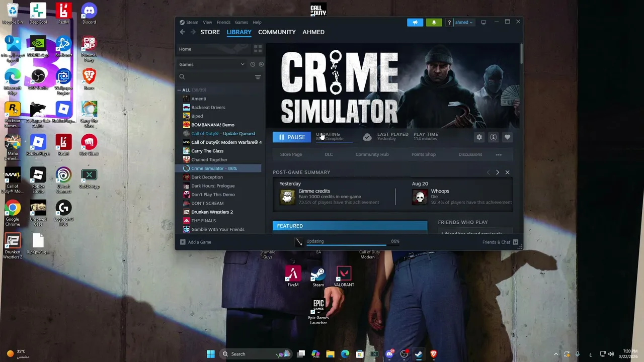Select the Logitech G HUB desktop icon

[63, 214]
